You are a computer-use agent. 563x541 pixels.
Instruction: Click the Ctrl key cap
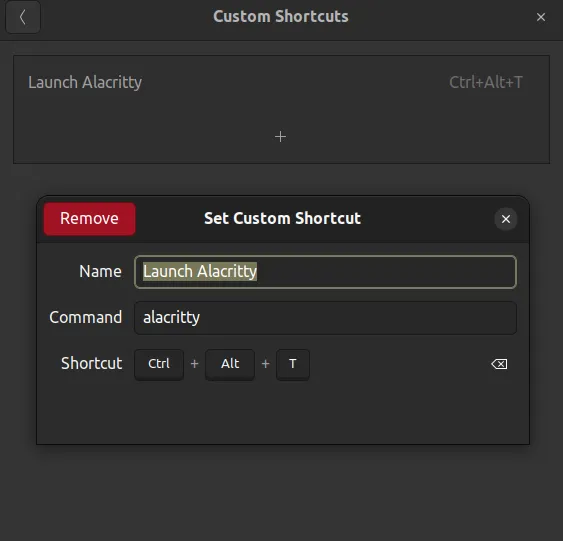pos(159,364)
